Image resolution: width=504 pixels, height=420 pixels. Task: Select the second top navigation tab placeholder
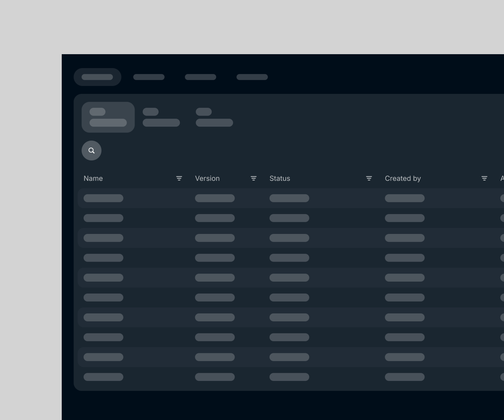[149, 77]
